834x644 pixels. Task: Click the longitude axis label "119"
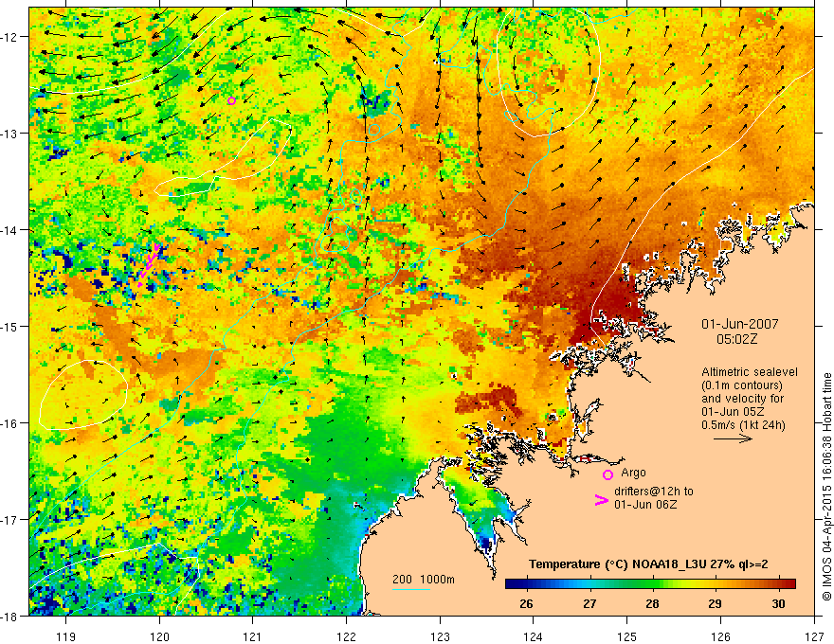click(66, 636)
